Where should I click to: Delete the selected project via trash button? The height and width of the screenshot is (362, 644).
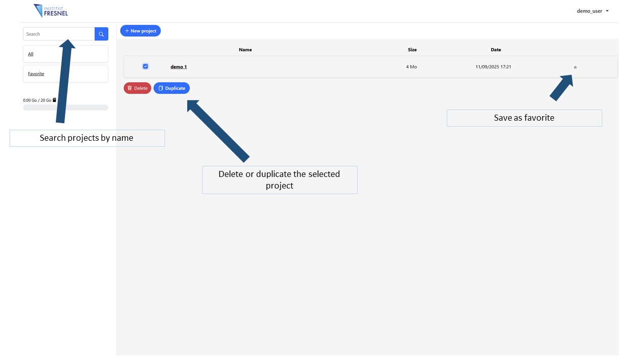click(137, 88)
